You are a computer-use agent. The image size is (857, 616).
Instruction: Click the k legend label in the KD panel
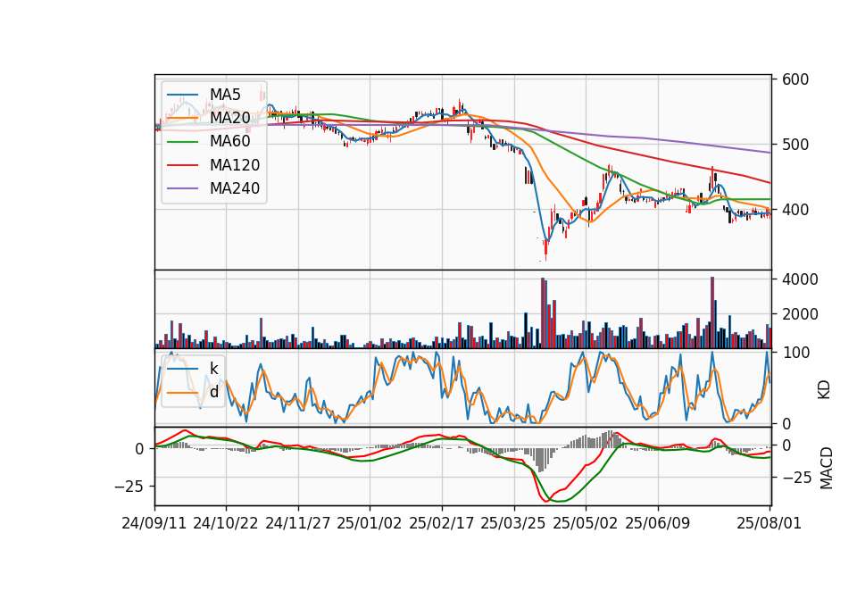213,369
